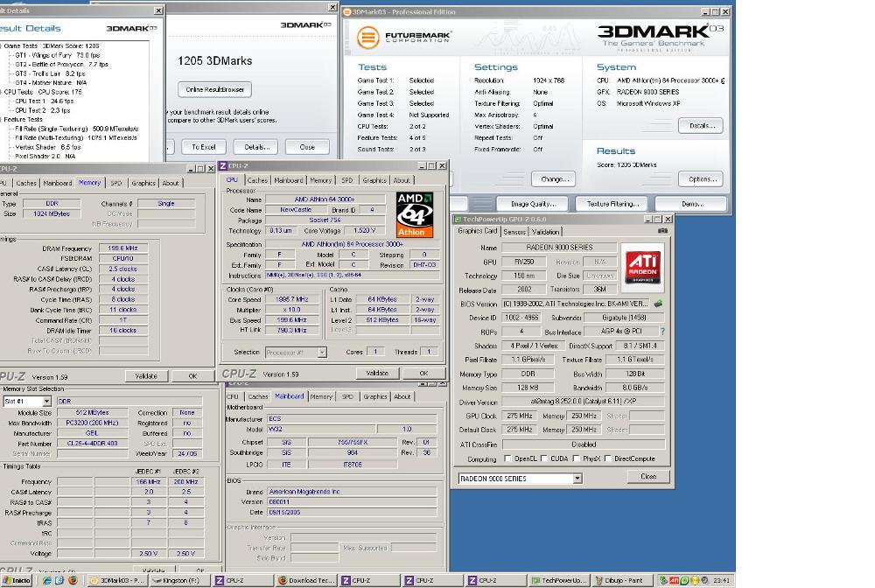Click the GPU-Z title bar icon

[458, 220]
